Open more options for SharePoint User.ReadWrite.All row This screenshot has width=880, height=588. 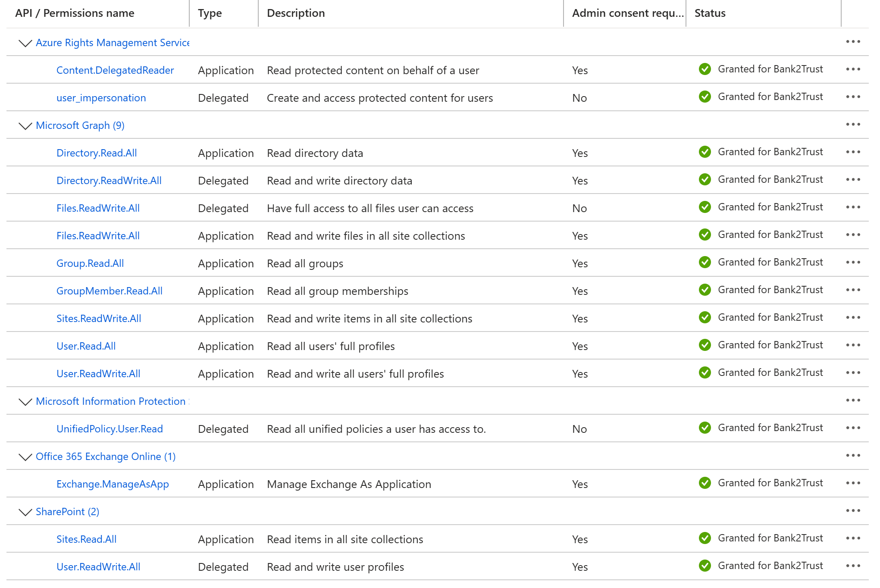[853, 566]
